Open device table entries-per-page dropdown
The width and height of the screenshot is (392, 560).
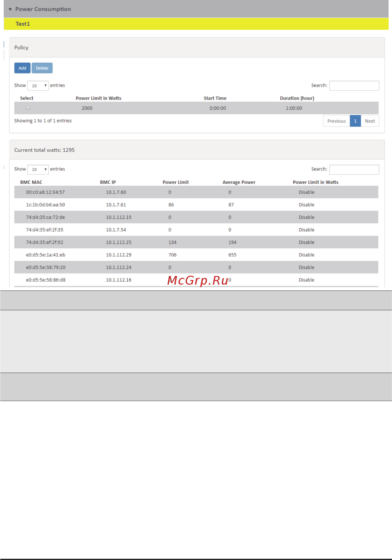pyautogui.click(x=38, y=169)
